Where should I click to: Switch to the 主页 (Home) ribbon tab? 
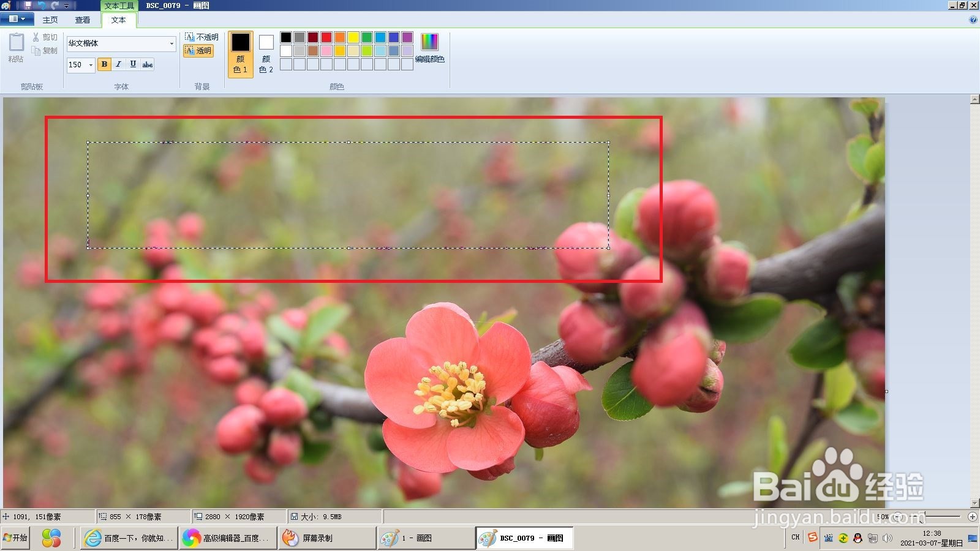(50, 20)
